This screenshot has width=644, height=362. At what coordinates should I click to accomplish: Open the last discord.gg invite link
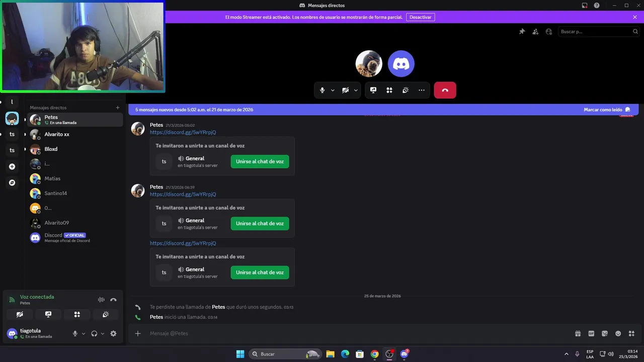tap(183, 243)
